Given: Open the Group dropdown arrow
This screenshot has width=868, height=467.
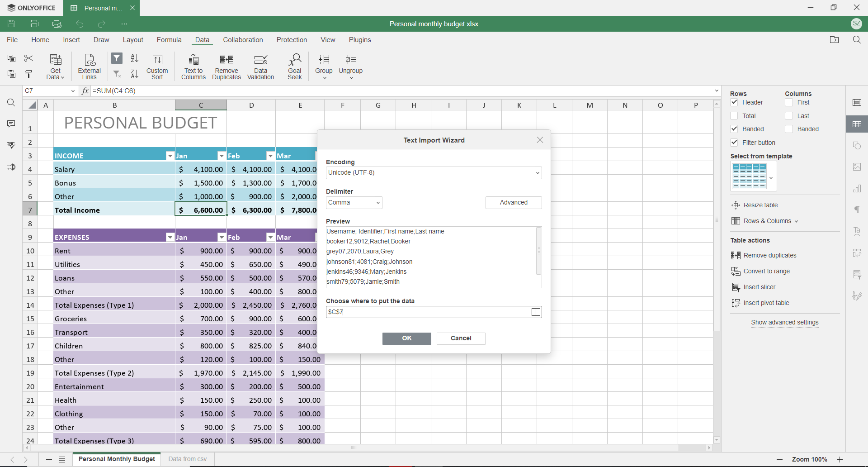Looking at the screenshot, I should click(x=324, y=78).
